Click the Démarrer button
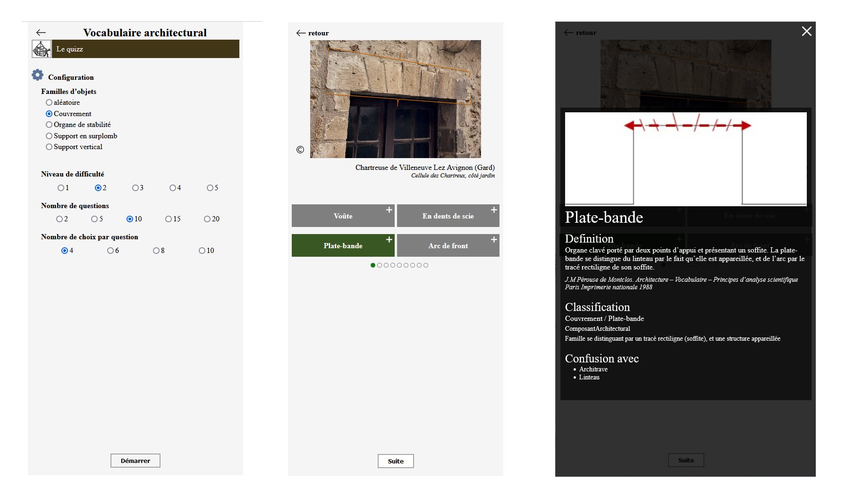 (x=135, y=461)
